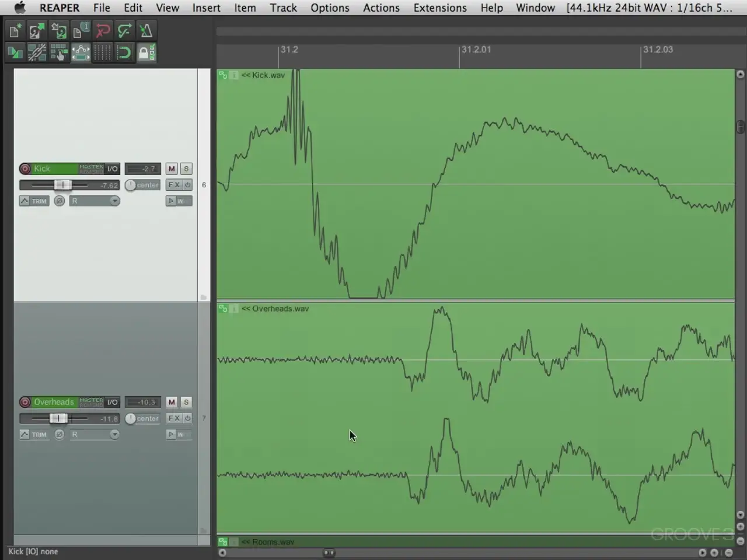Toggle Ripple Editing toolbar icon
747x560 pixels.
coord(58,52)
